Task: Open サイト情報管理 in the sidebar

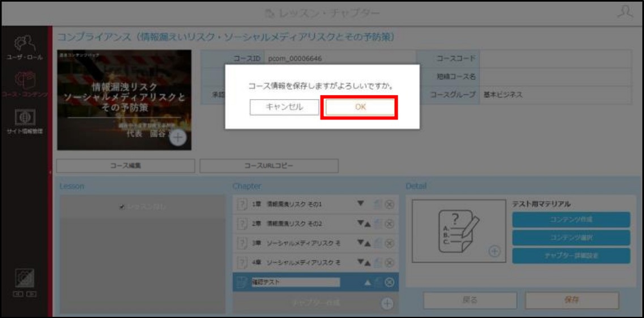Action: pyautogui.click(x=25, y=122)
